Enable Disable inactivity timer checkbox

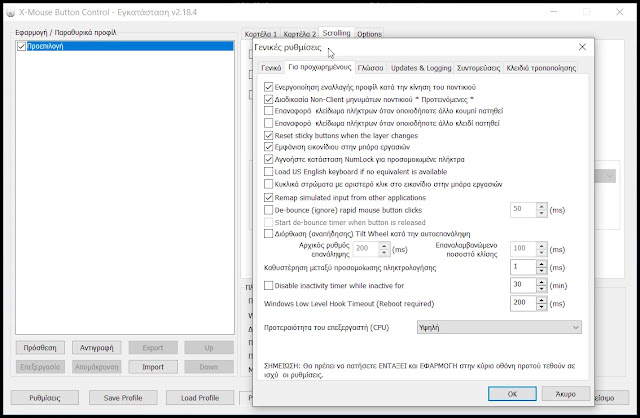[268, 285]
